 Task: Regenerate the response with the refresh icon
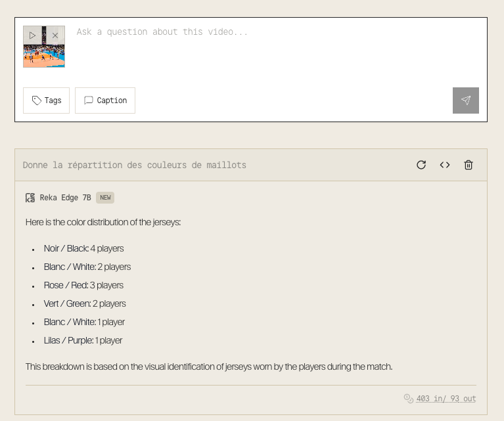click(x=421, y=165)
